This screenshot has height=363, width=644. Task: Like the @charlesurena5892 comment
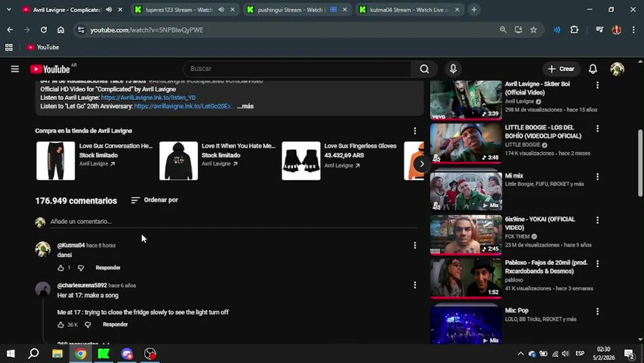61,325
